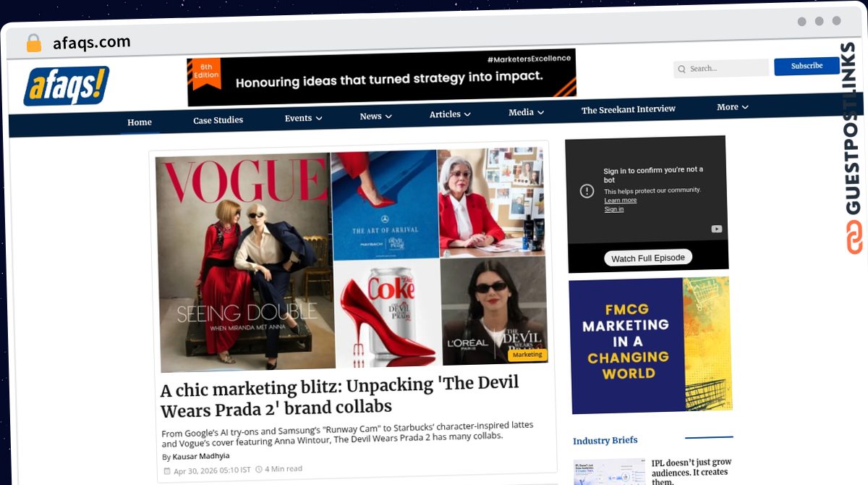Open the IPL doesn't just grow audiences article

[692, 471]
